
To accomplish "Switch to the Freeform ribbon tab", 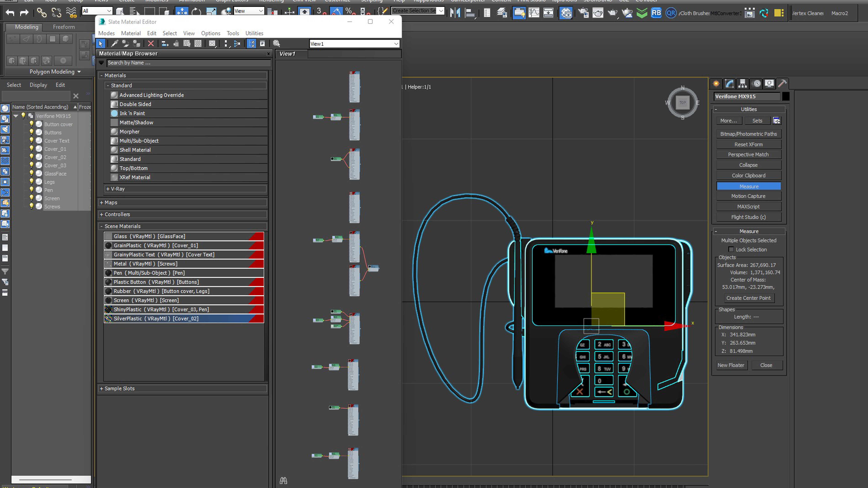I will tap(64, 27).
